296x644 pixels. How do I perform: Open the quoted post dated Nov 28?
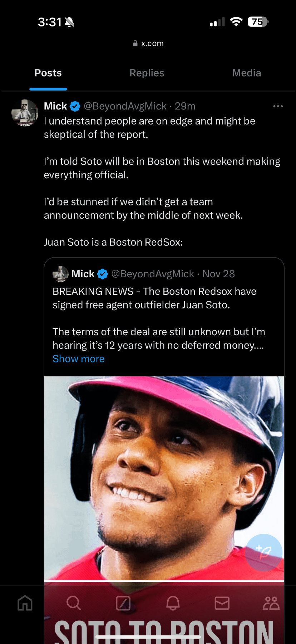pyautogui.click(x=218, y=274)
